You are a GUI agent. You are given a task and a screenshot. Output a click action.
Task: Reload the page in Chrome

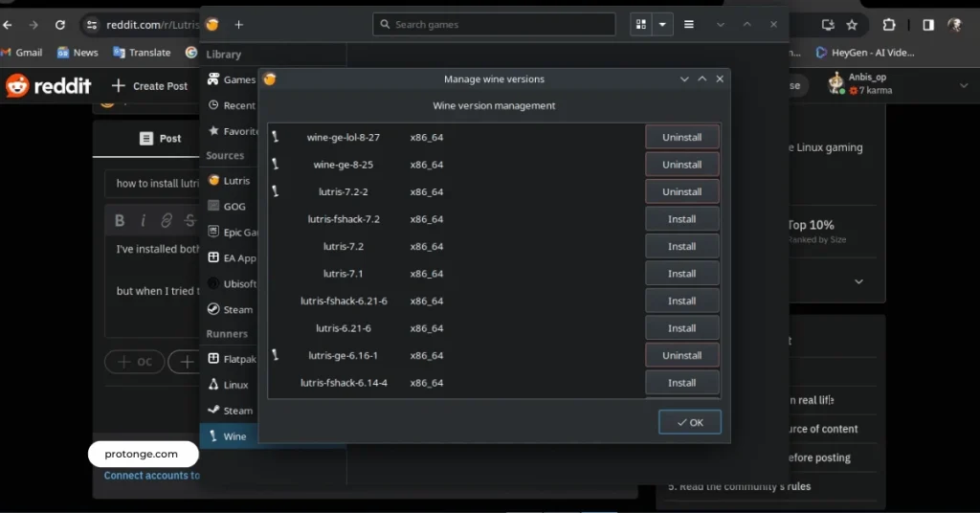pos(60,25)
